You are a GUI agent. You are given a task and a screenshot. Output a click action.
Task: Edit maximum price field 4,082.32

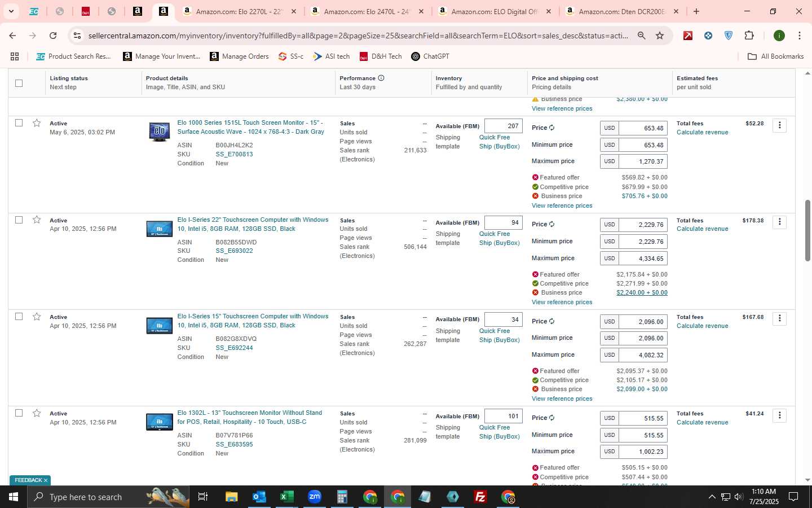(x=643, y=355)
